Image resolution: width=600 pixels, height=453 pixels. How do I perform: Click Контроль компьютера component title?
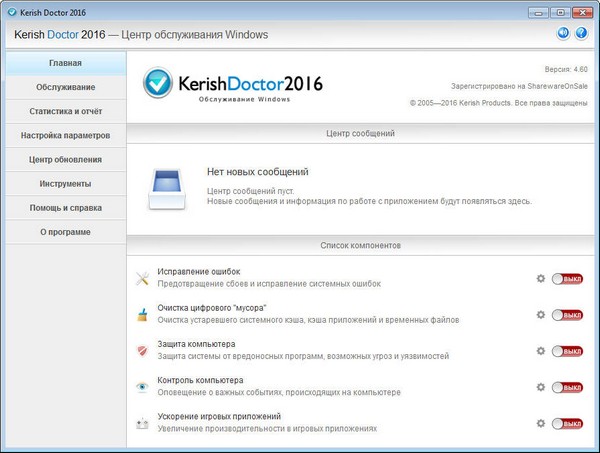[x=200, y=380]
